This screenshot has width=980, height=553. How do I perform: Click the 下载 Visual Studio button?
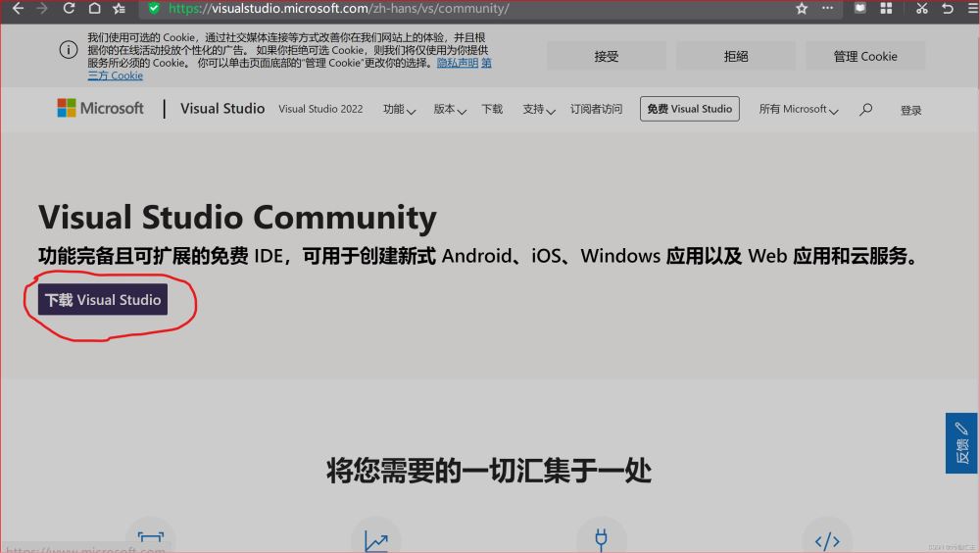(x=103, y=300)
